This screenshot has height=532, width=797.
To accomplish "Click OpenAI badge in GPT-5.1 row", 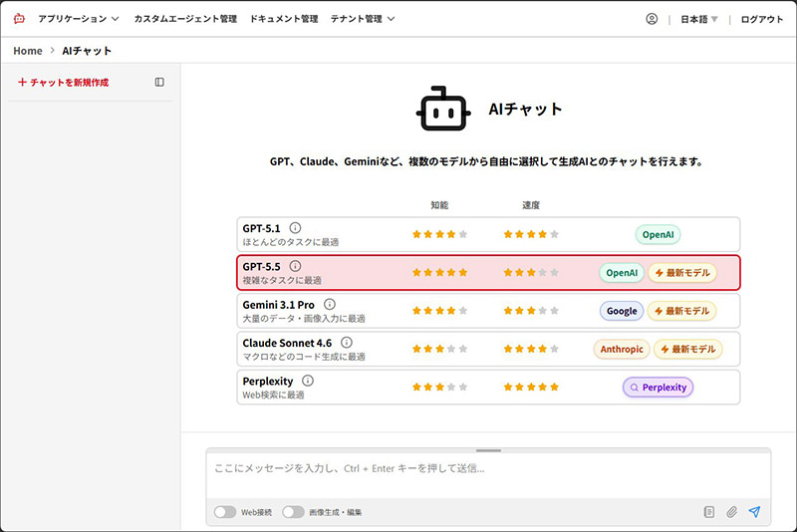I will click(658, 235).
